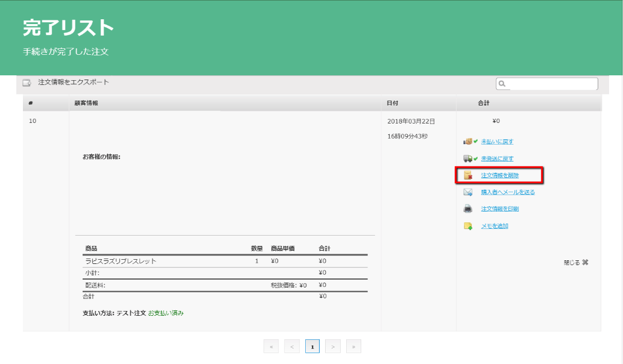
Task: Click the お支払い済み status text
Action: 166,313
